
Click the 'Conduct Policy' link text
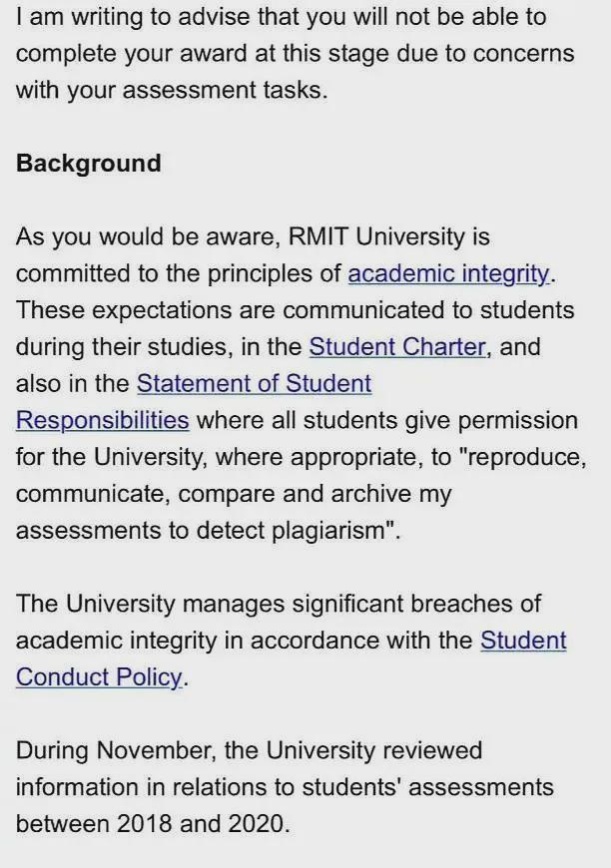[99, 677]
